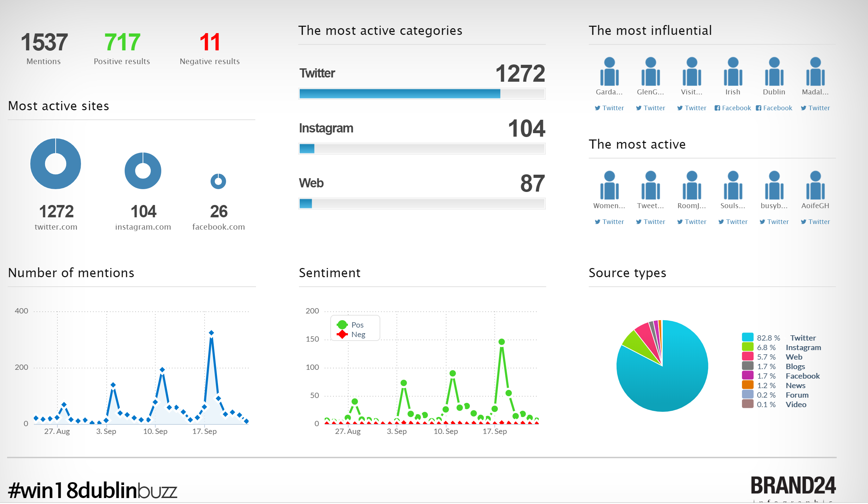Viewport: 868px width, 504px height.
Task: Open Twitter link under Tweet...
Action: tap(650, 222)
